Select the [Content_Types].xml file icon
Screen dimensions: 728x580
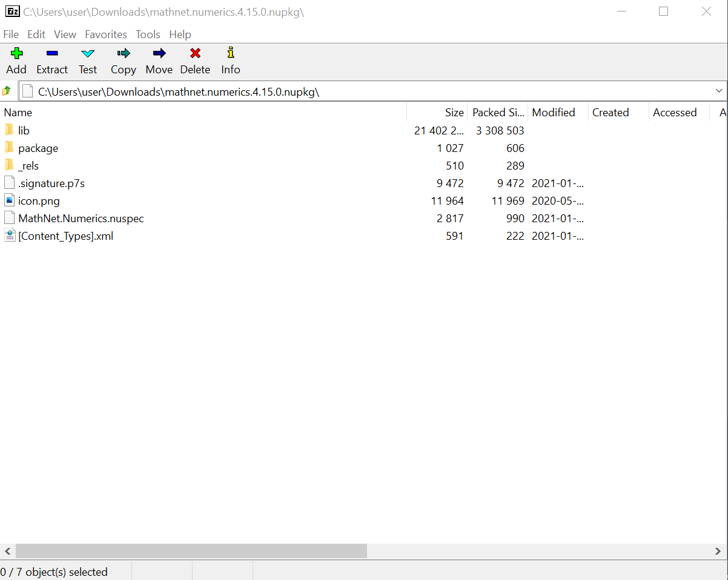[9, 236]
